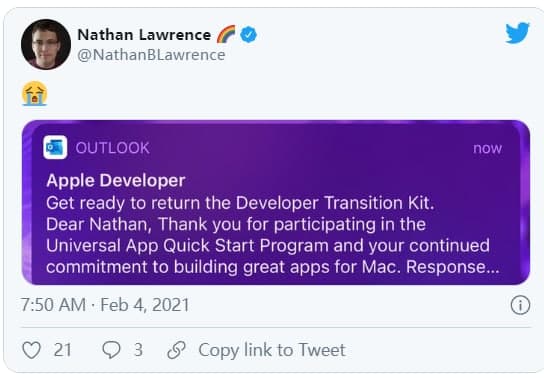Click the crying face emoji
This screenshot has height=382, width=544.
35,93
